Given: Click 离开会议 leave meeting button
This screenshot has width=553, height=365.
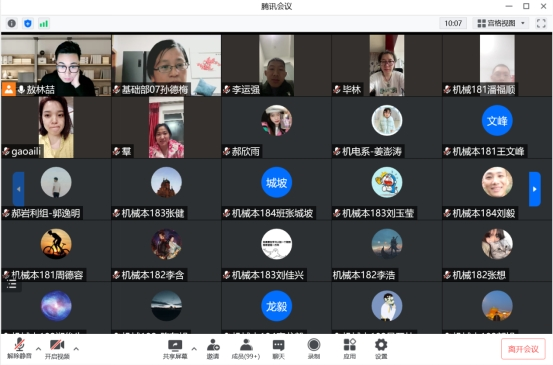Looking at the screenshot, I should pos(523,349).
